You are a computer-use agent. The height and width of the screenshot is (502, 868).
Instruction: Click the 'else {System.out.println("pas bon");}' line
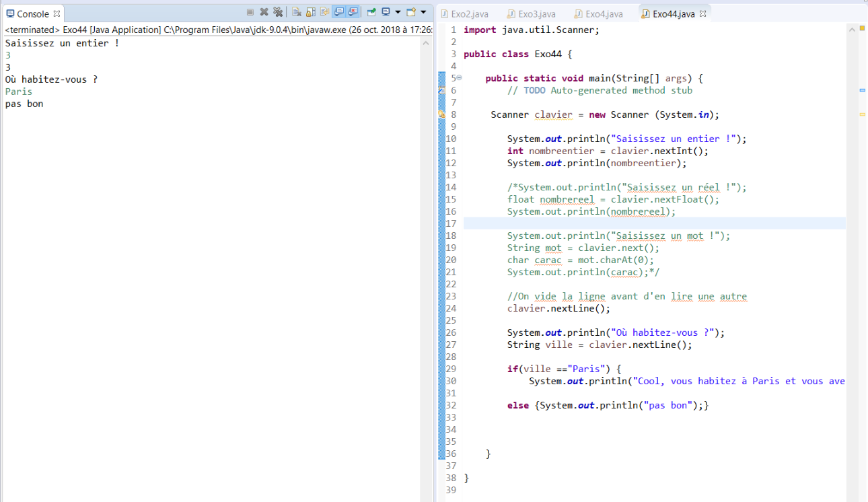(x=608, y=405)
